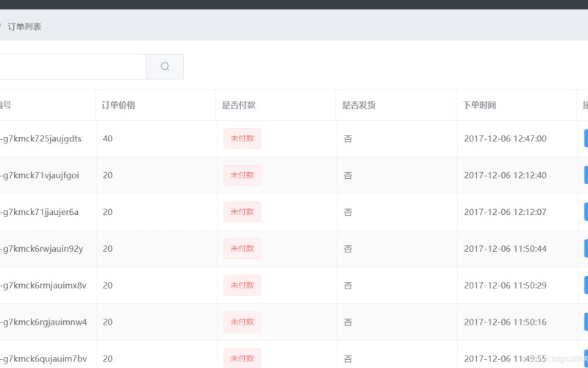Click timestamp 2017-12-06 11:50:29
588x368 pixels.
[x=505, y=286]
